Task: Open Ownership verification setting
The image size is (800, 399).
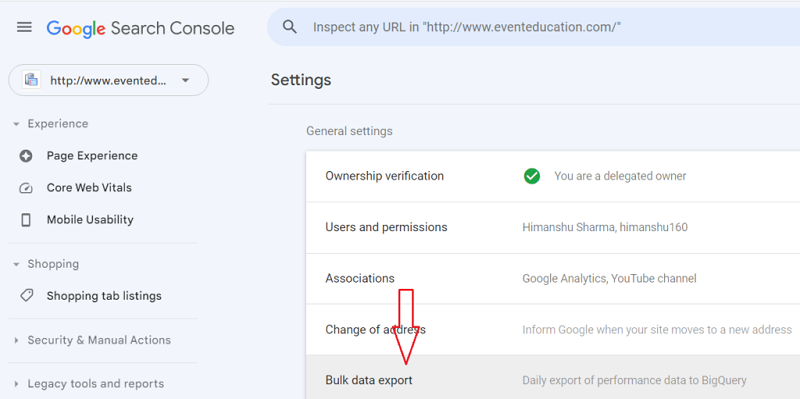Action: pyautogui.click(x=553, y=176)
